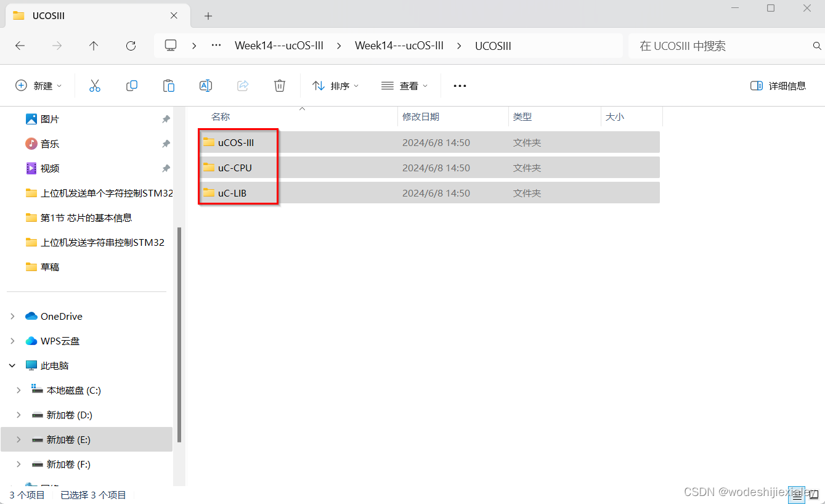
Task: Add a new tab with plus button
Action: click(208, 16)
